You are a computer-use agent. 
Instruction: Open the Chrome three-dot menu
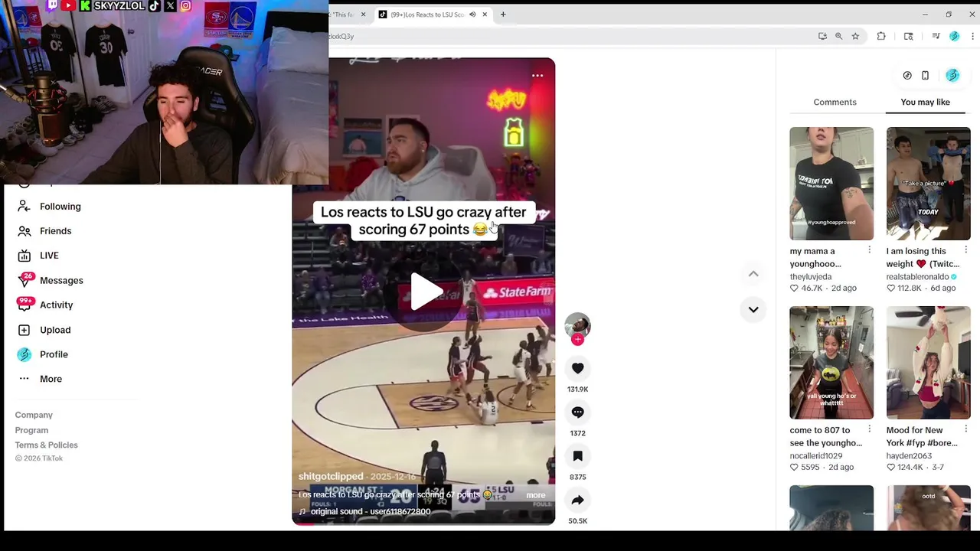[x=972, y=36]
